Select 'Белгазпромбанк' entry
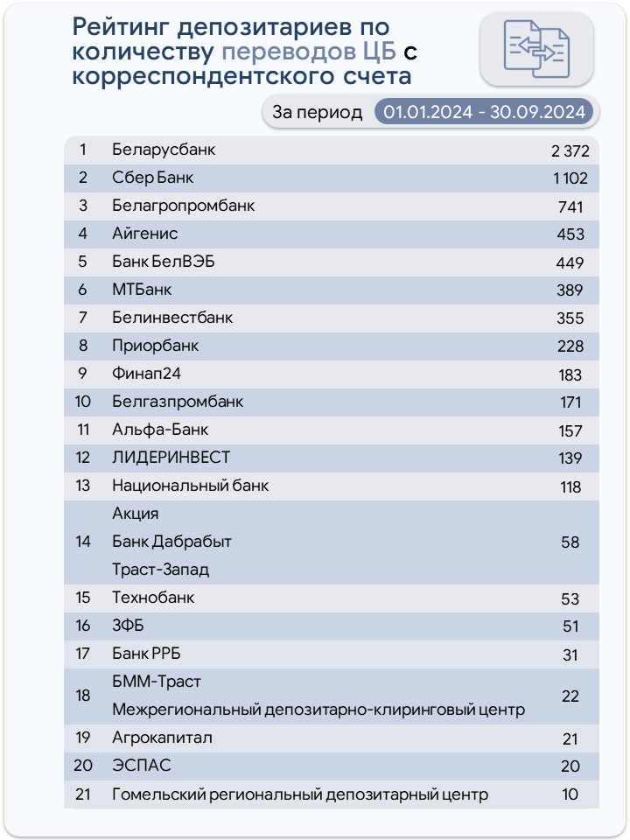630x840 pixels. click(178, 402)
